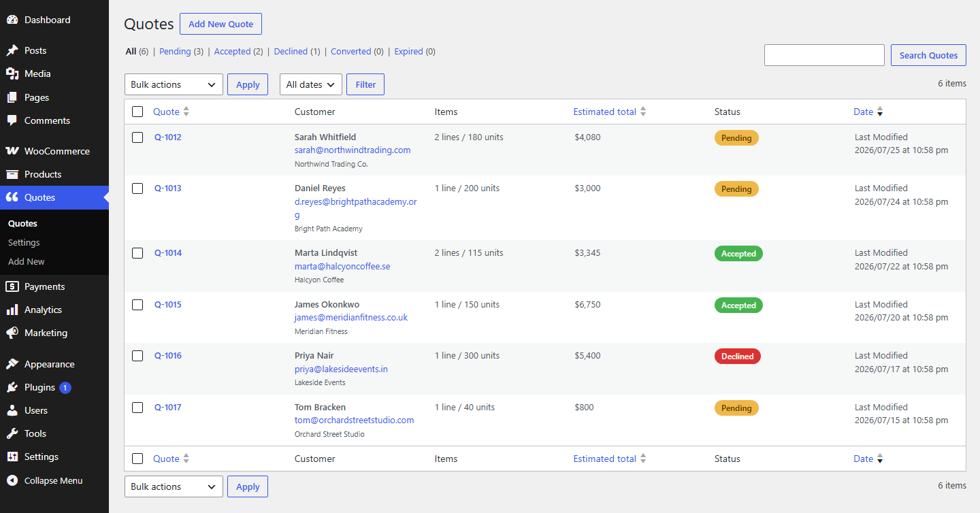Click the Comments bubble icon
The image size is (980, 513).
coord(12,120)
